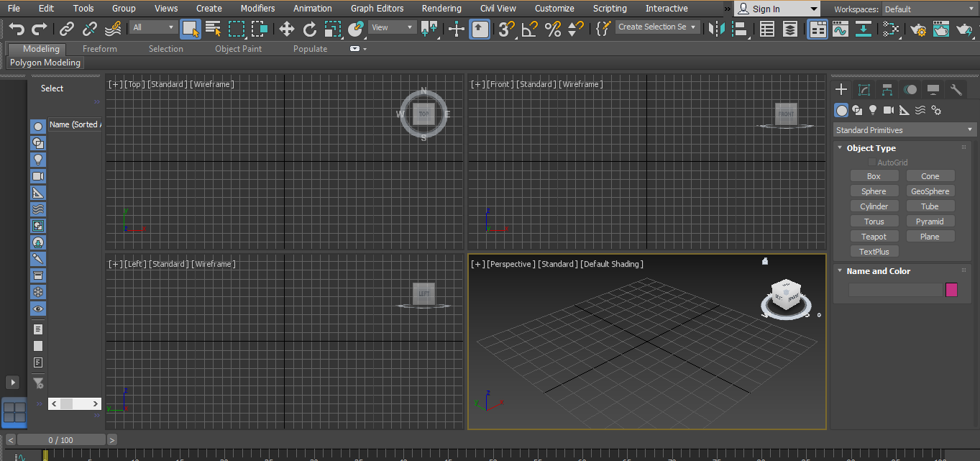980x461 pixels.
Task: Open the Polygon Modeling panel
Action: pos(45,63)
